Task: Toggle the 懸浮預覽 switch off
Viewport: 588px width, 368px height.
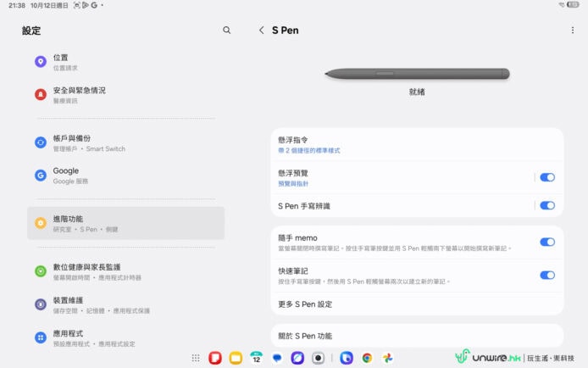Action: [x=547, y=177]
